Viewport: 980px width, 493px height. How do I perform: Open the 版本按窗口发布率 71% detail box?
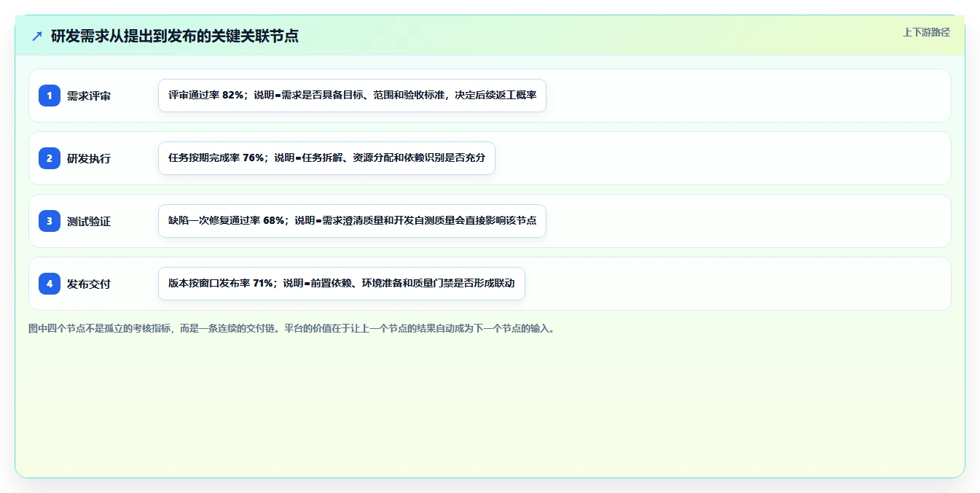point(342,284)
